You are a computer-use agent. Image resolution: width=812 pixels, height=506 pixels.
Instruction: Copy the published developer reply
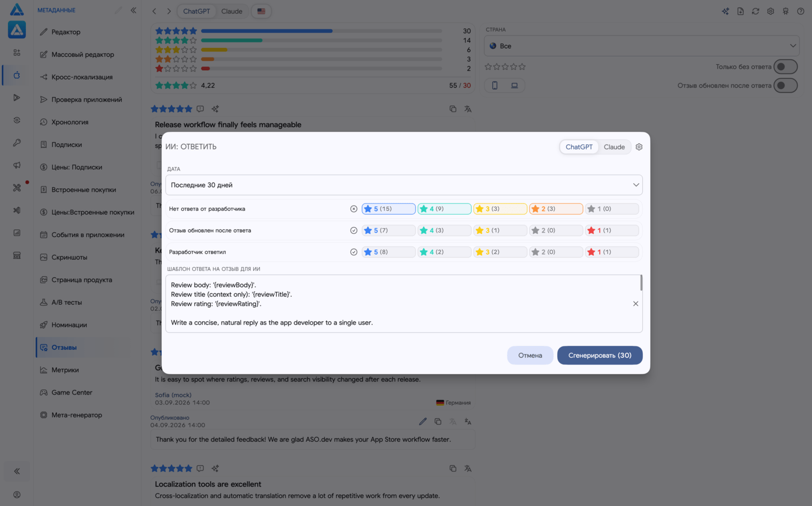[438, 421]
